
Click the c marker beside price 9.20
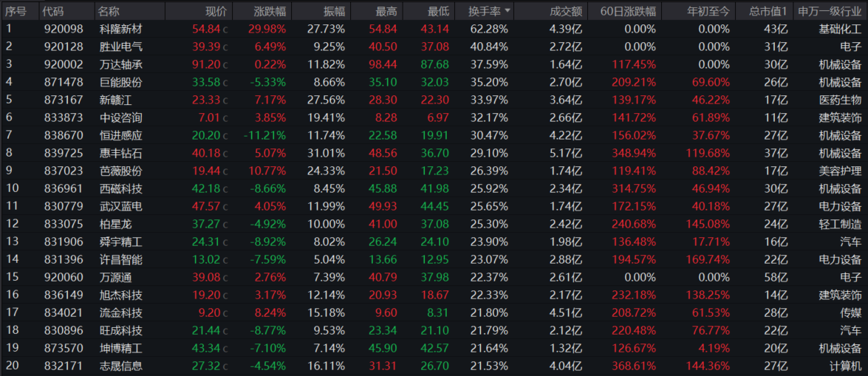(x=225, y=314)
